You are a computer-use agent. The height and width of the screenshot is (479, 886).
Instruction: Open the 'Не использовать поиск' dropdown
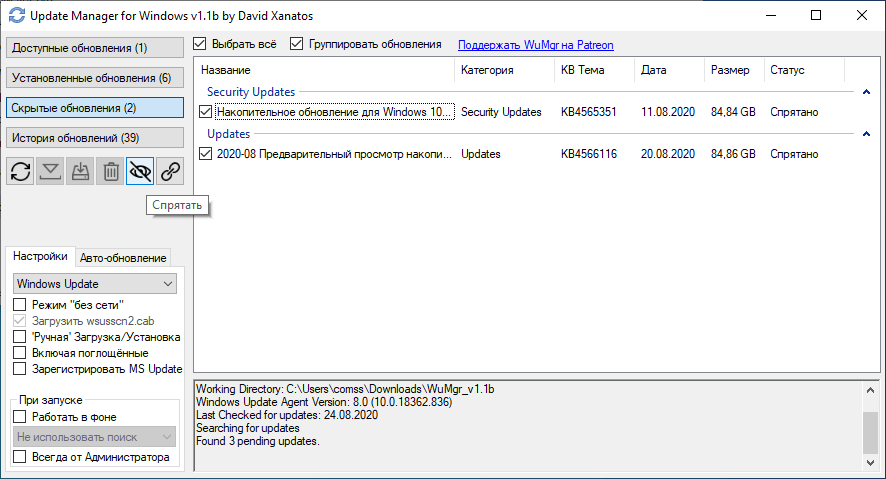pos(94,437)
